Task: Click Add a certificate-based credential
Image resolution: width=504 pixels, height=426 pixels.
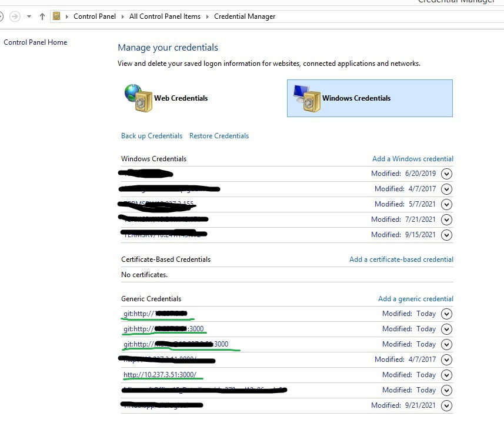Action: [x=401, y=259]
